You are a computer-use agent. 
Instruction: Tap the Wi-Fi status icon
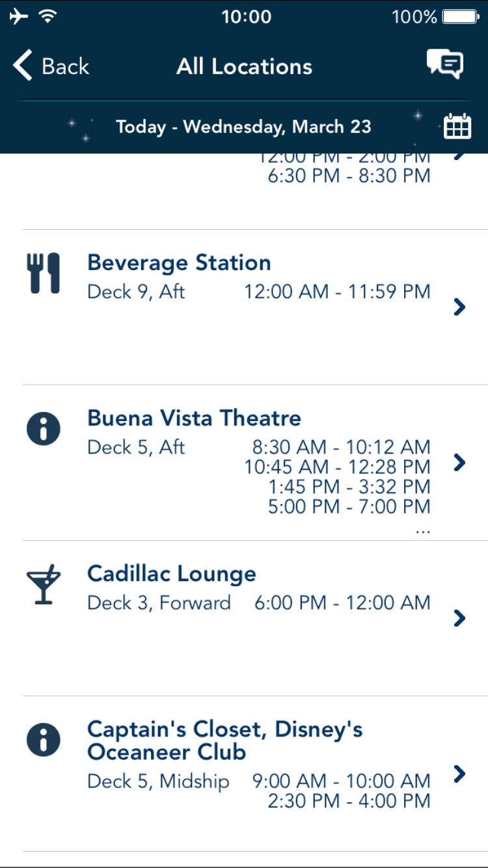tap(47, 16)
